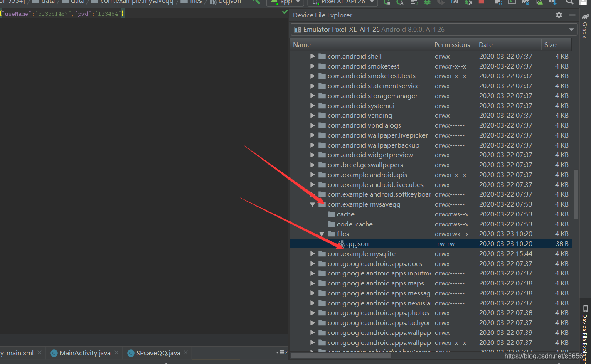
Task: Click the cache folder icon
Action: click(331, 214)
